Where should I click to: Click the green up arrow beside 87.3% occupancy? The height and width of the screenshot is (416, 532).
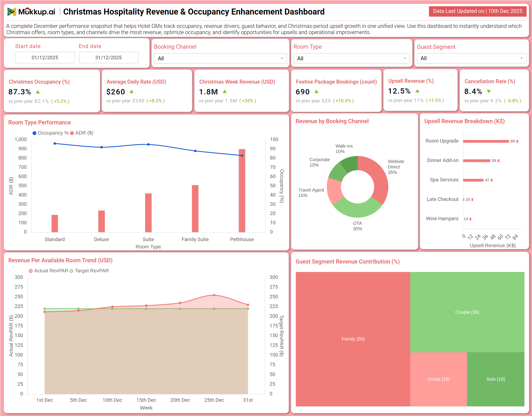(x=38, y=92)
